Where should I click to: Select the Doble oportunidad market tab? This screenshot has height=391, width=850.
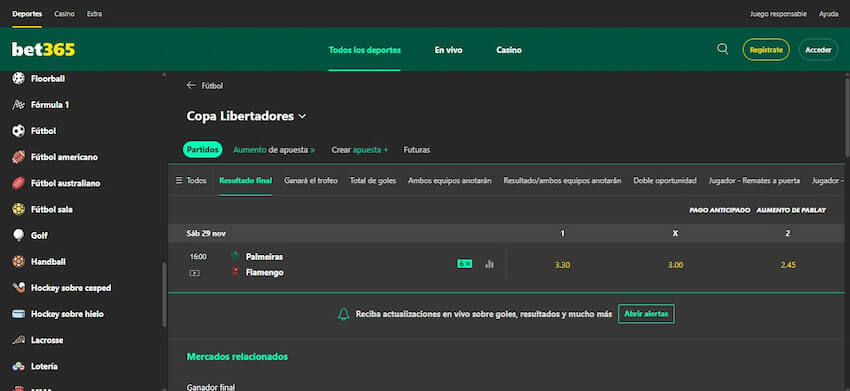click(665, 181)
